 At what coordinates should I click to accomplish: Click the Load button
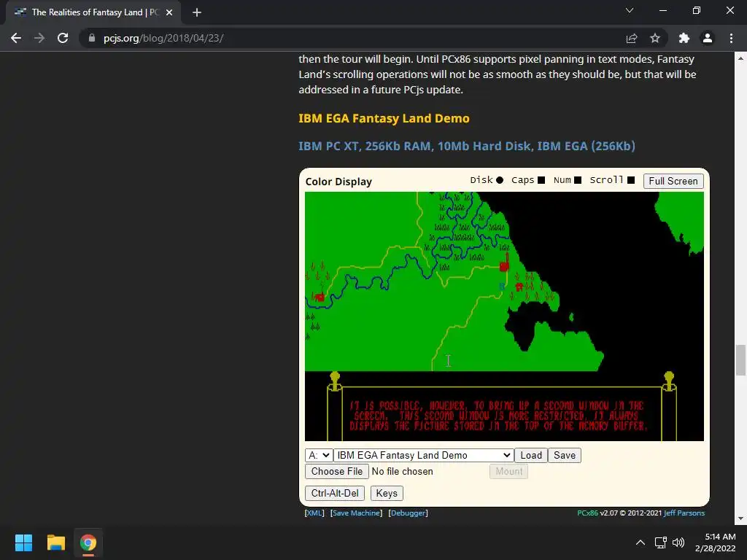[x=531, y=455]
